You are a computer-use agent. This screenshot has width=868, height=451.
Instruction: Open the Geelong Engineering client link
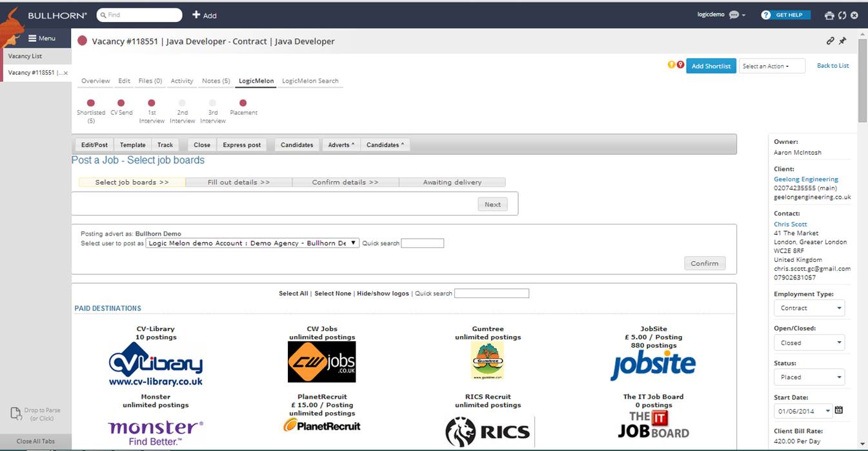tap(806, 179)
